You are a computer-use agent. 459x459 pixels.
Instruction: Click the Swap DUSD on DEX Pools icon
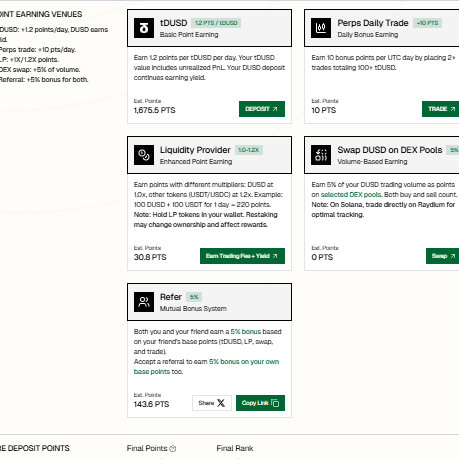pyautogui.click(x=321, y=155)
